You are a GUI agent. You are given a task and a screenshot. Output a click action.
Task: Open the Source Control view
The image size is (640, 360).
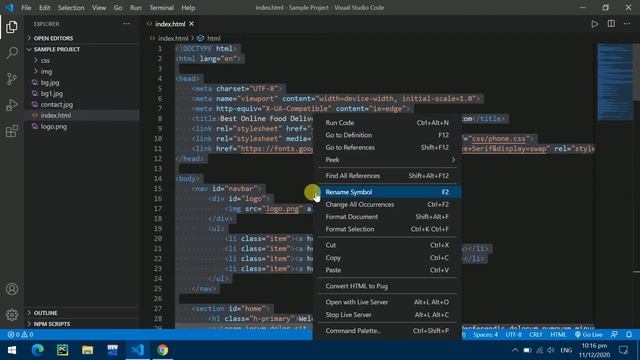(12, 79)
